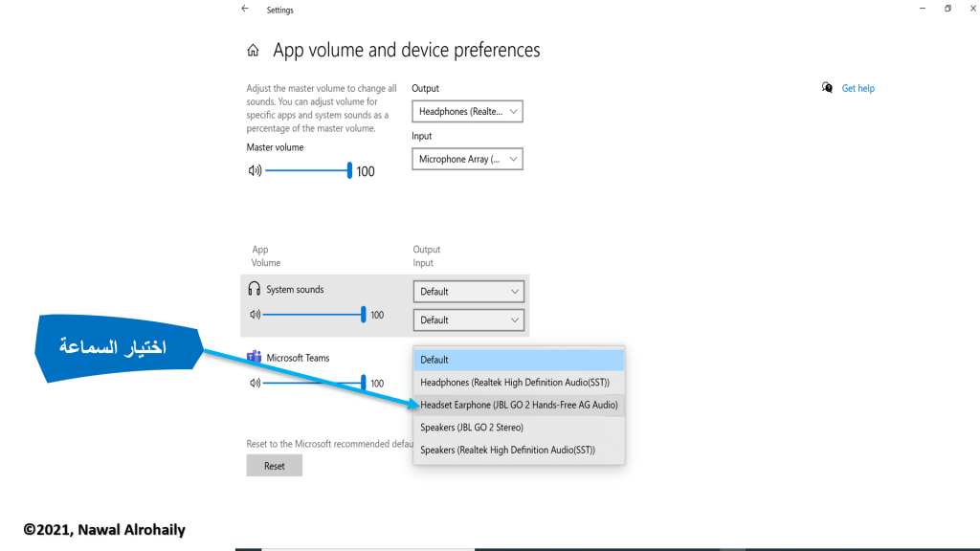Click the Microsoft Teams app icon
The width and height of the screenshot is (980, 551).
[254, 358]
